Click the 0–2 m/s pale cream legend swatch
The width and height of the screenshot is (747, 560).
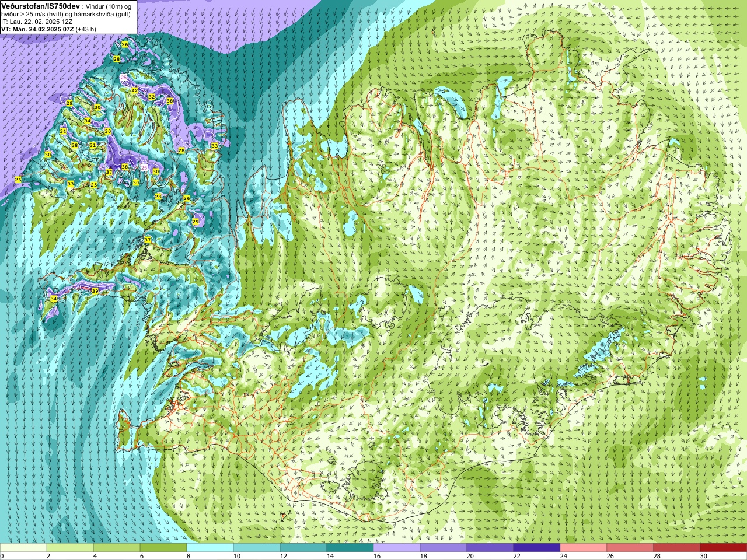click(23, 548)
